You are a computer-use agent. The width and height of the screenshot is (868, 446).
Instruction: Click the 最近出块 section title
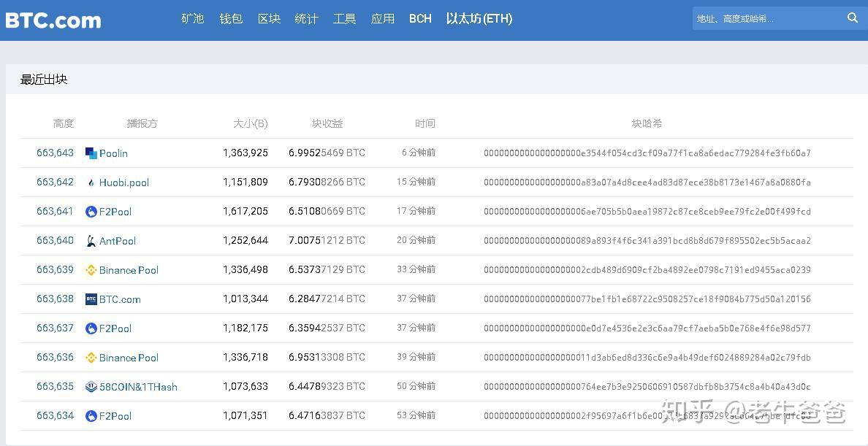pos(44,80)
